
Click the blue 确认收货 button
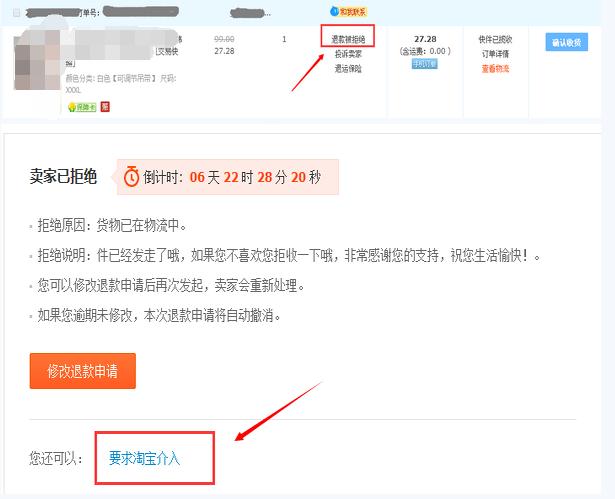(566, 42)
